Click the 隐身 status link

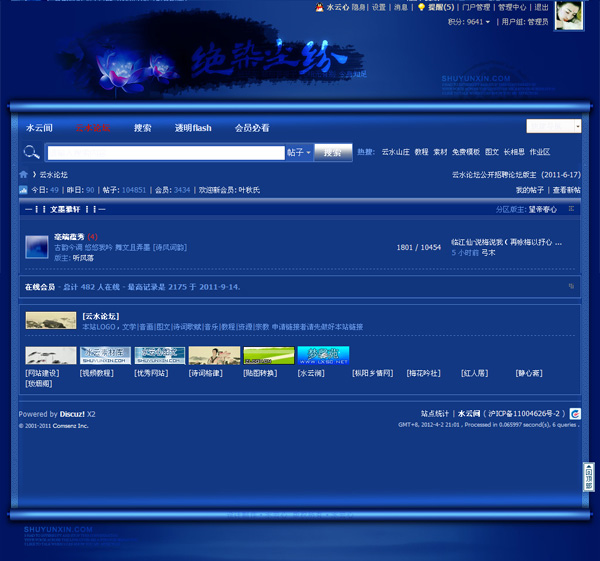tap(358, 7)
